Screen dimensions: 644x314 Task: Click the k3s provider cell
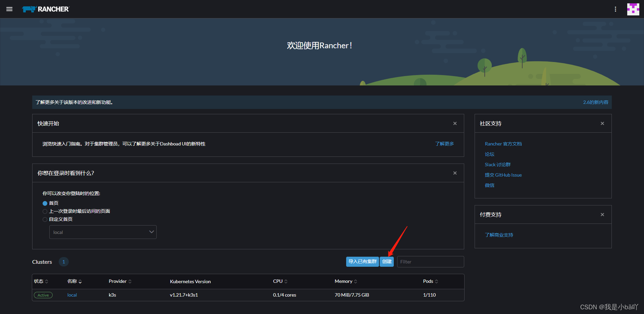pyautogui.click(x=112, y=295)
